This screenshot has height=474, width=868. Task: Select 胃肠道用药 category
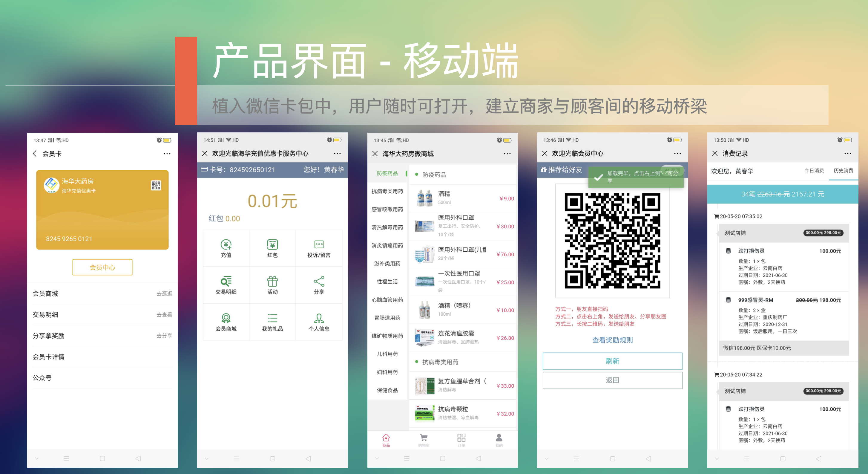click(387, 318)
